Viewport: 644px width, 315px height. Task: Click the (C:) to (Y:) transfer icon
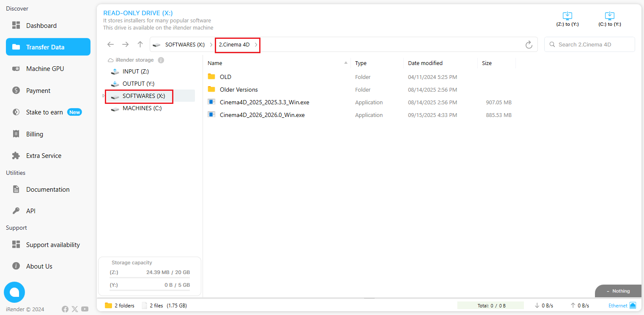pyautogui.click(x=609, y=16)
